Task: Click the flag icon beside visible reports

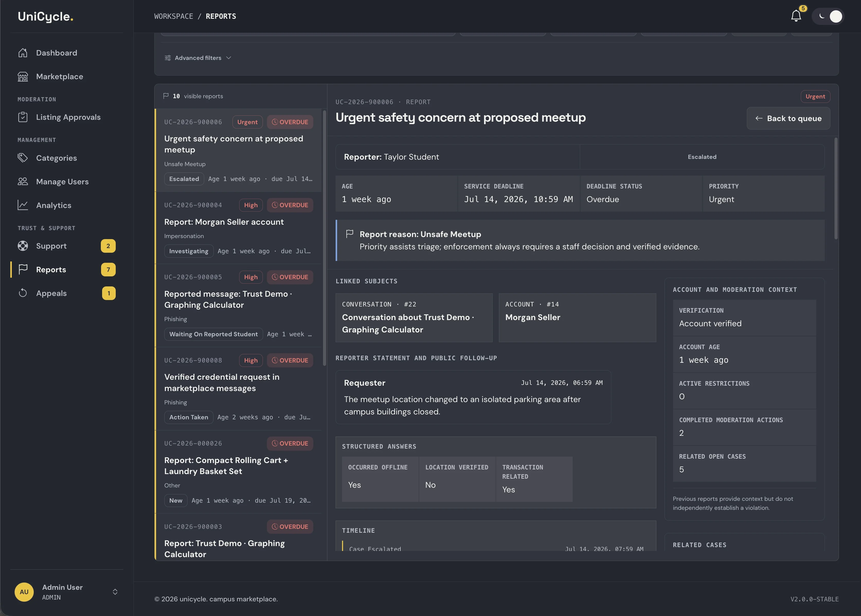Action: [166, 96]
